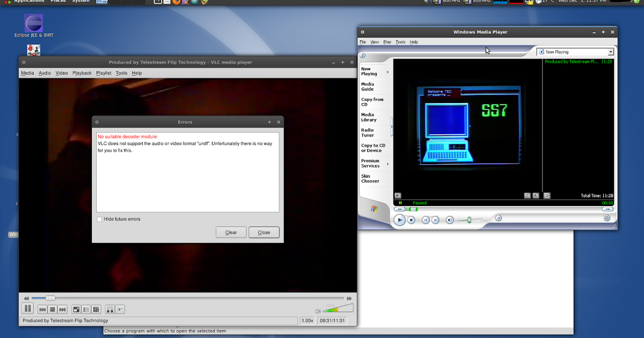Pause playback in VLC media player
The height and width of the screenshot is (338, 644).
click(27, 308)
